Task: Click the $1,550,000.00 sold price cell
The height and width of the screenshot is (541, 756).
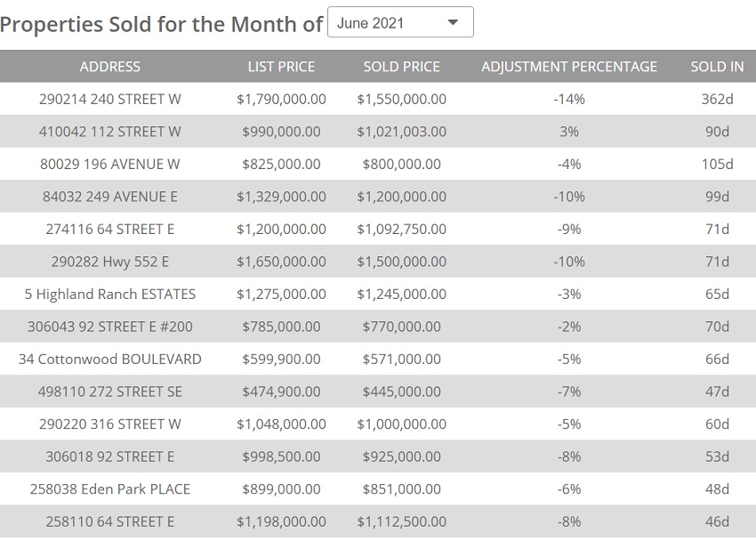Action: pyautogui.click(x=401, y=99)
